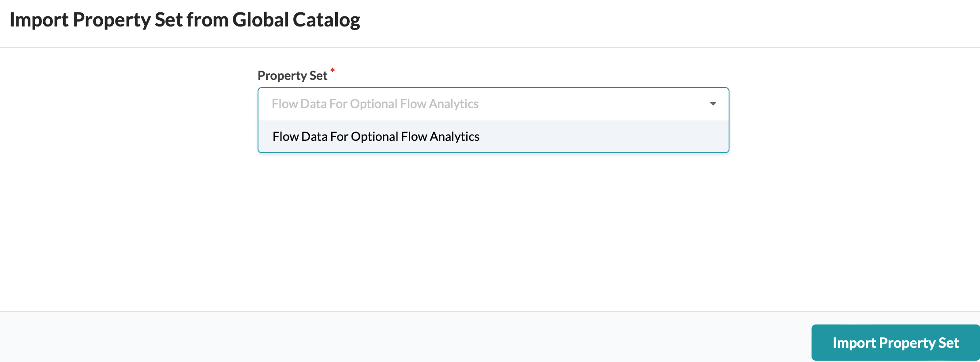This screenshot has height=362, width=980.
Task: Click the blank right side of the Flow Data option row
Action: [617, 136]
